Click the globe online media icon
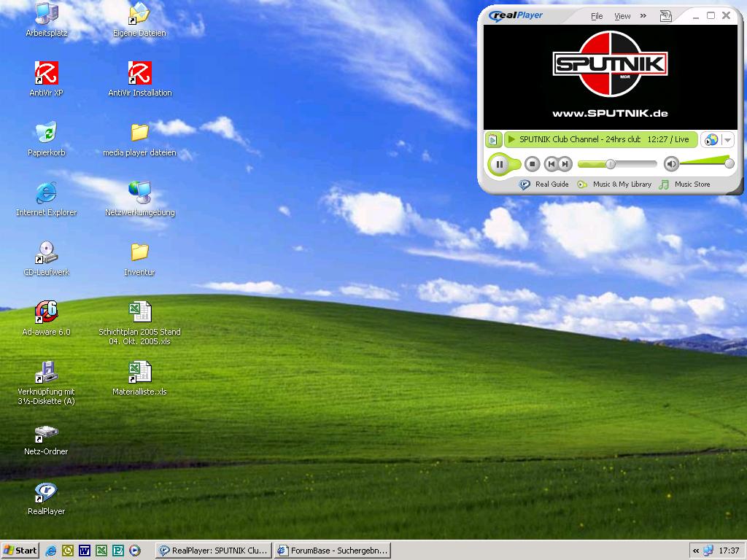 (711, 139)
